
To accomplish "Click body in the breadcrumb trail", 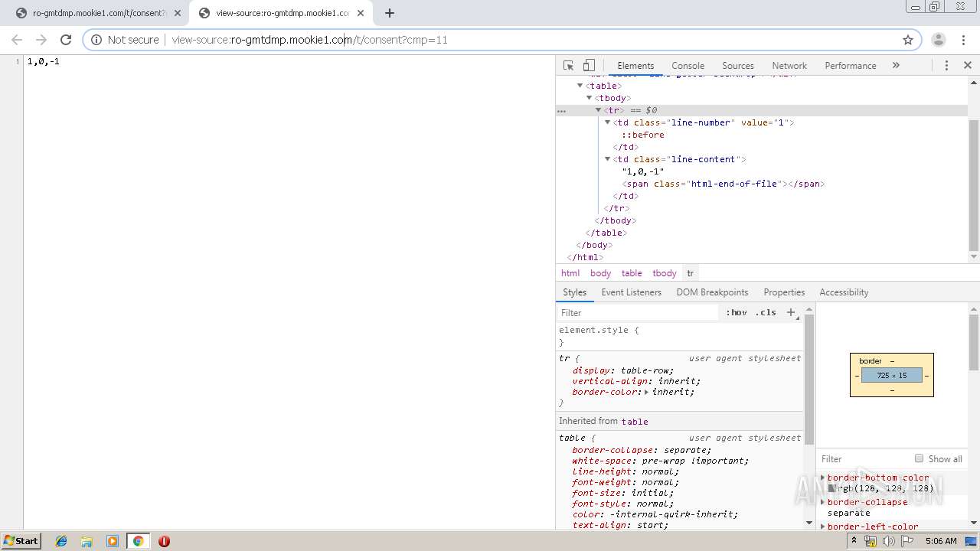I will point(600,273).
